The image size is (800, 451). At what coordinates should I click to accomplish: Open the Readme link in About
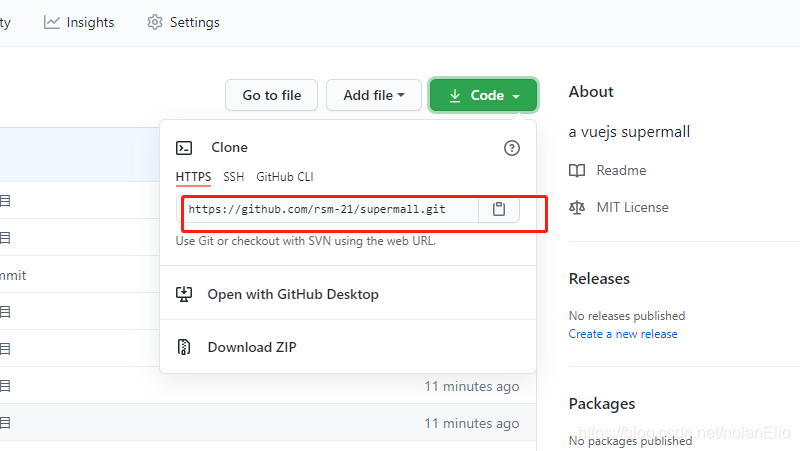[x=621, y=170]
